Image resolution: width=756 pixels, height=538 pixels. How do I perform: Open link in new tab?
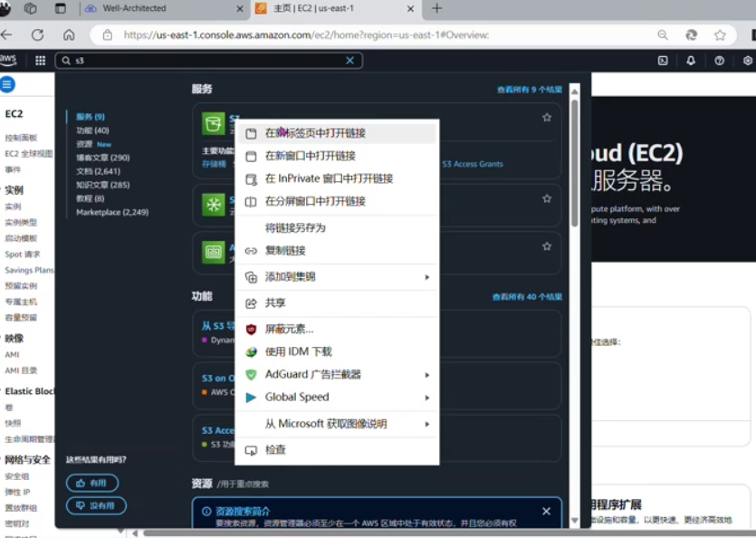coord(337,133)
